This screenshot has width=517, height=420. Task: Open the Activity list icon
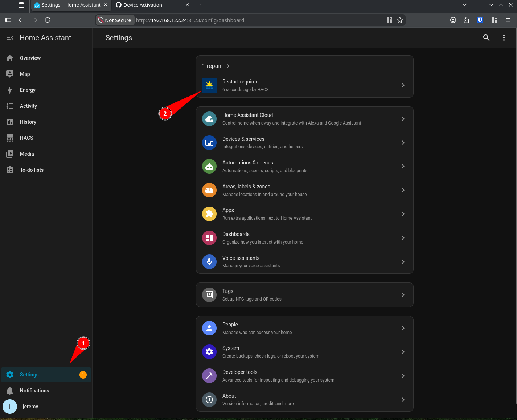click(x=10, y=106)
